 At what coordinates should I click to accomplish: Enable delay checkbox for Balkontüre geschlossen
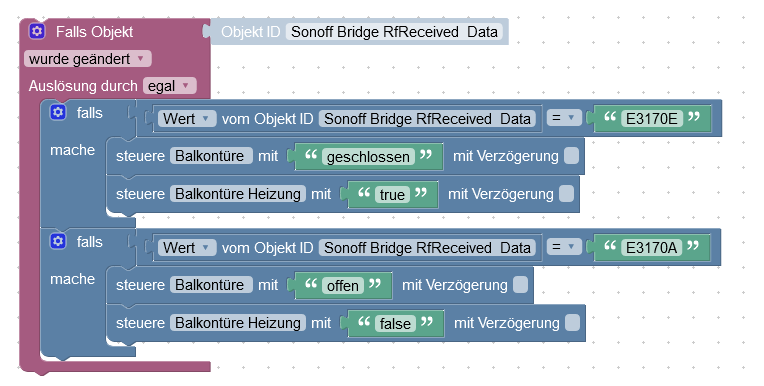571,156
